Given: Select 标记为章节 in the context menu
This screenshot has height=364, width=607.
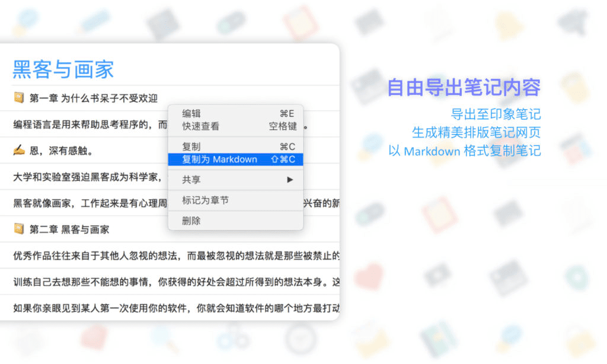Looking at the screenshot, I should [205, 200].
